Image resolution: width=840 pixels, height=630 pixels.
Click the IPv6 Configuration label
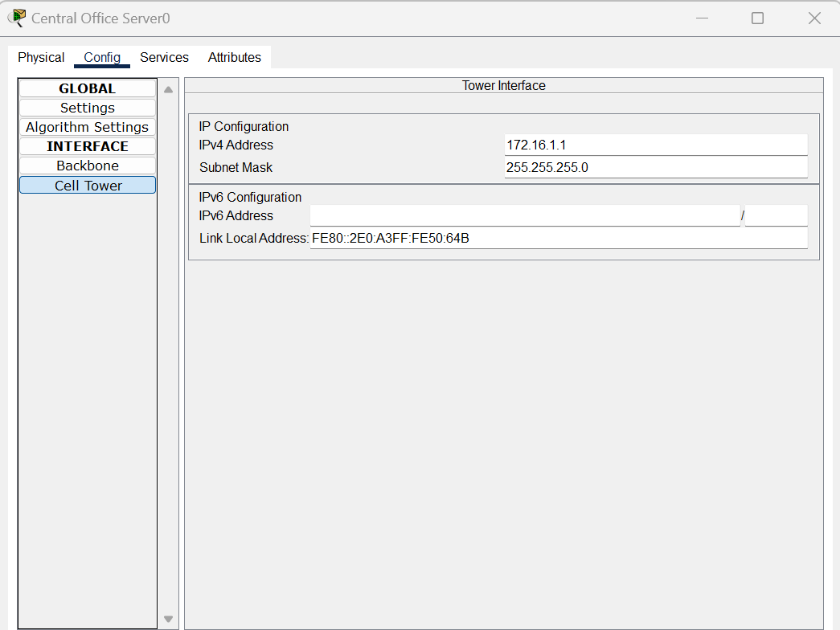click(250, 197)
